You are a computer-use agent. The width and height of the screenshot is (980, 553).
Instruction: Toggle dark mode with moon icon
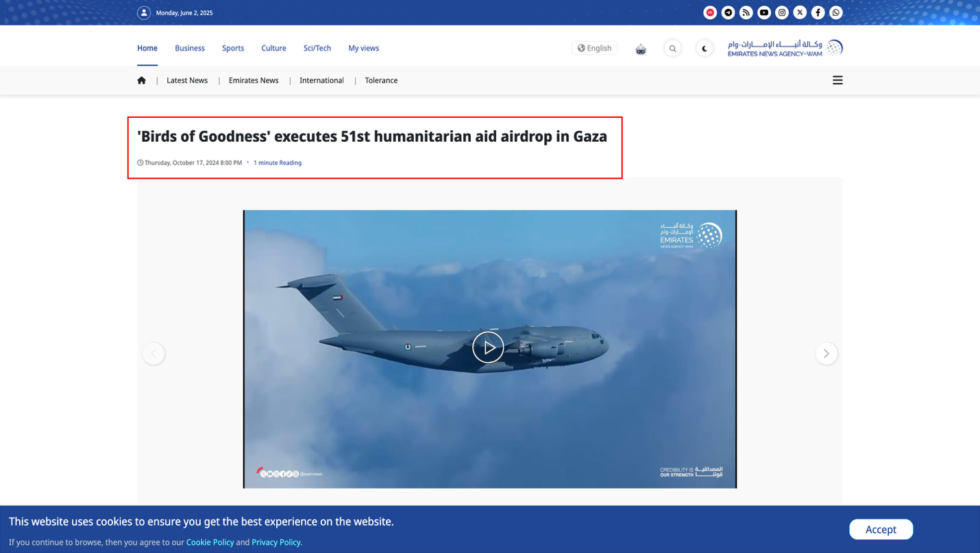(705, 49)
